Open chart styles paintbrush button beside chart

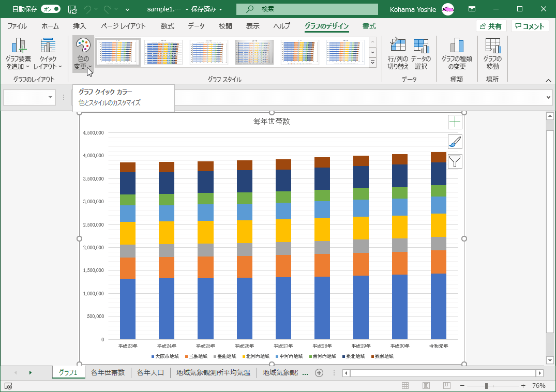[x=455, y=142]
